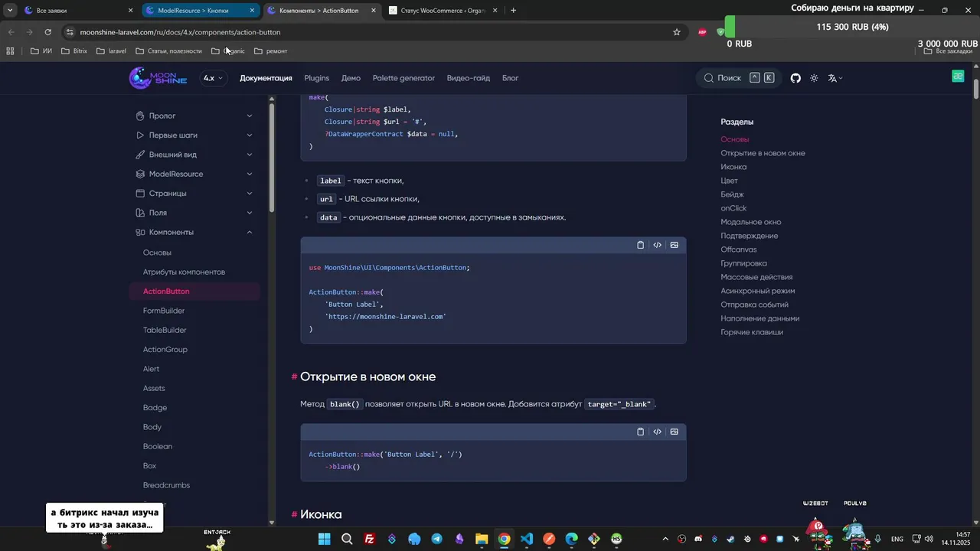Viewport: 980px width, 551px height.
Task: Toggle the light/dark theme icon
Action: click(814, 78)
